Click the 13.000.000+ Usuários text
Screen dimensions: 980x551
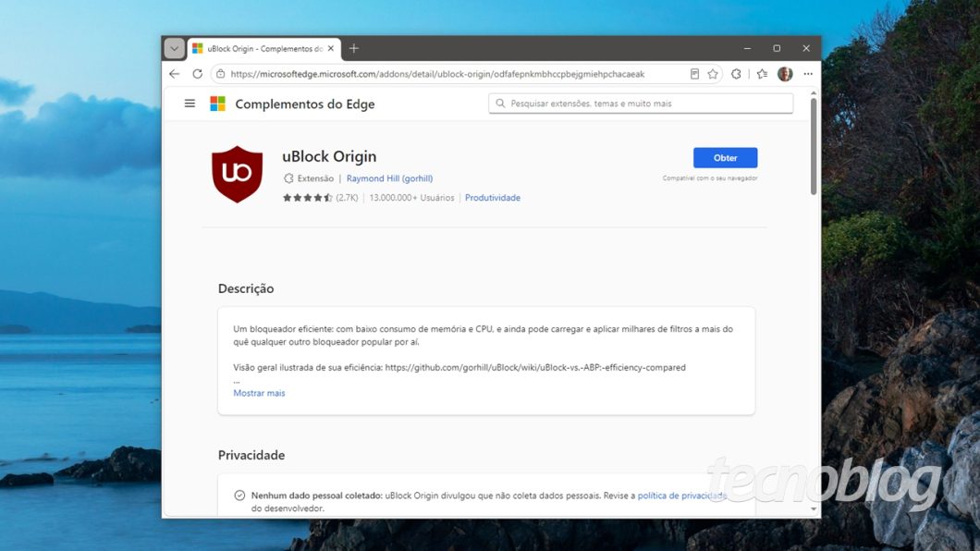click(411, 198)
